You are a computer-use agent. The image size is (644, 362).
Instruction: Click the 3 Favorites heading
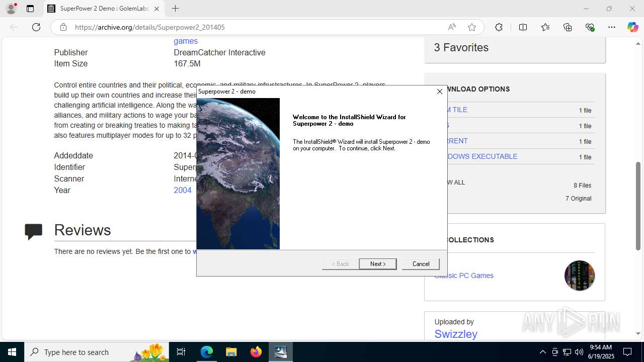tap(461, 47)
